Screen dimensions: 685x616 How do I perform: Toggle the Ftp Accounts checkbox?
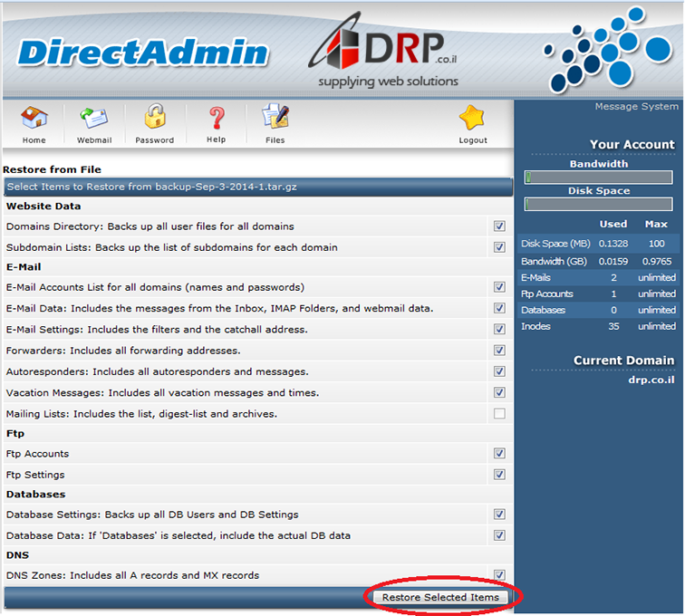point(499,454)
